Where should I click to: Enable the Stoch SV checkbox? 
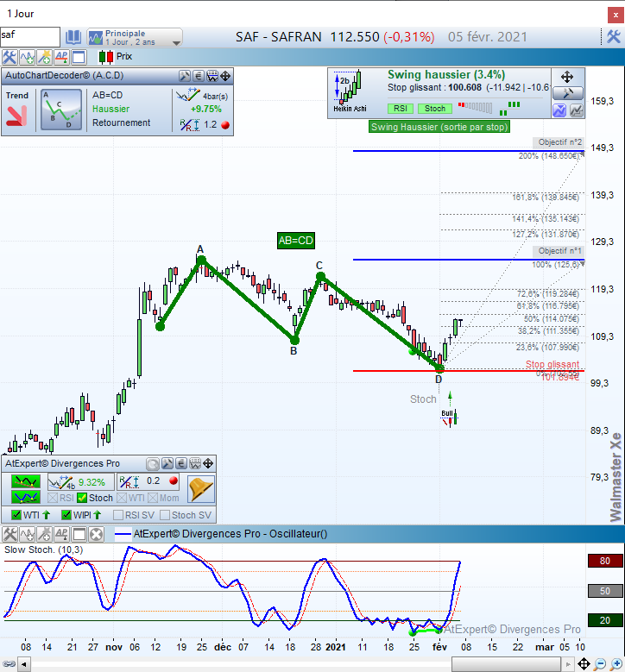pyautogui.click(x=165, y=515)
